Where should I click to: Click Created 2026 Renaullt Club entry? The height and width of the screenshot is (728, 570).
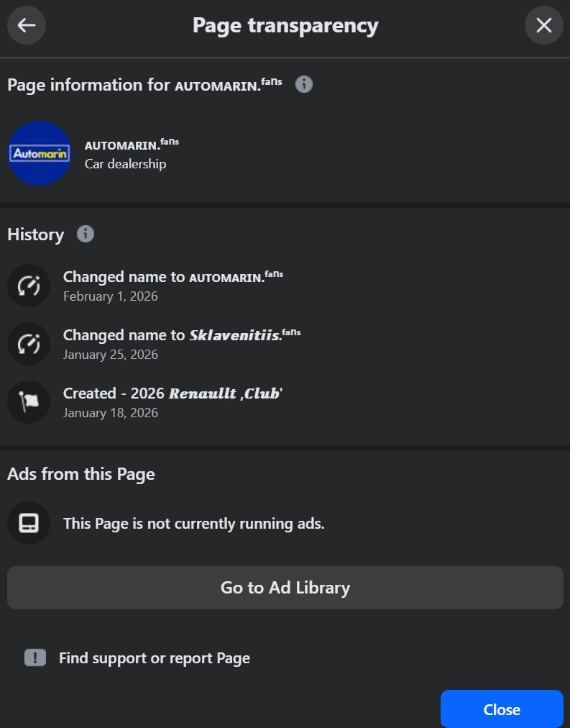173,393
